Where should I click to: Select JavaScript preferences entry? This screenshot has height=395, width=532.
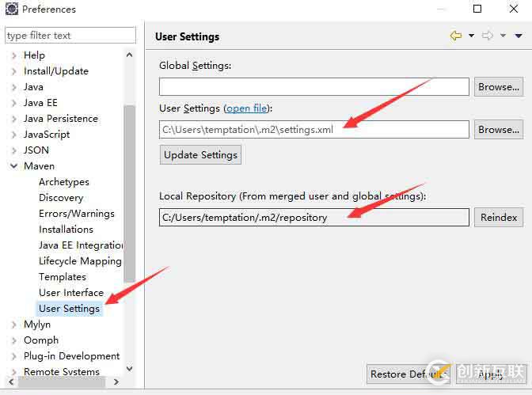point(47,135)
